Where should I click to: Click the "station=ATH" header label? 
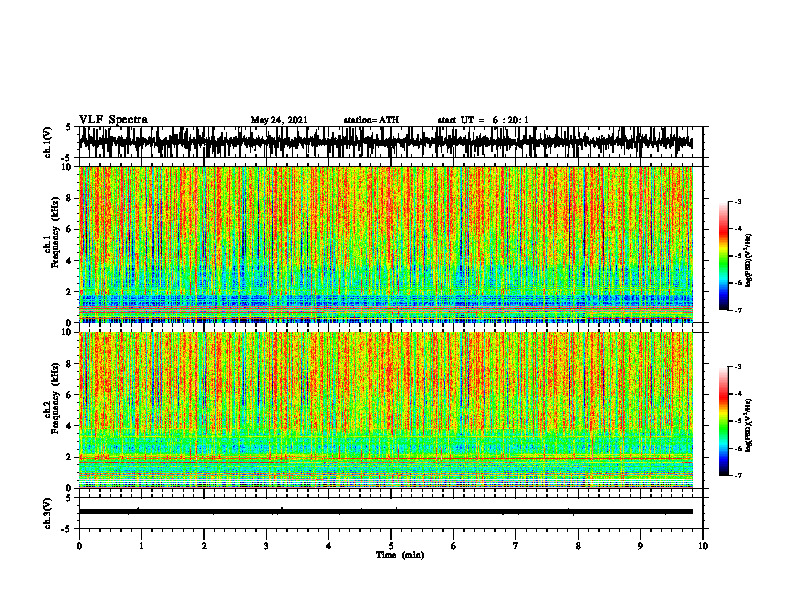point(371,120)
